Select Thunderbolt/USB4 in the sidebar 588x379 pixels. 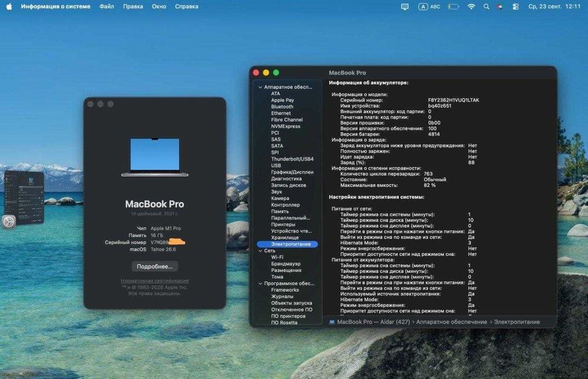292,159
